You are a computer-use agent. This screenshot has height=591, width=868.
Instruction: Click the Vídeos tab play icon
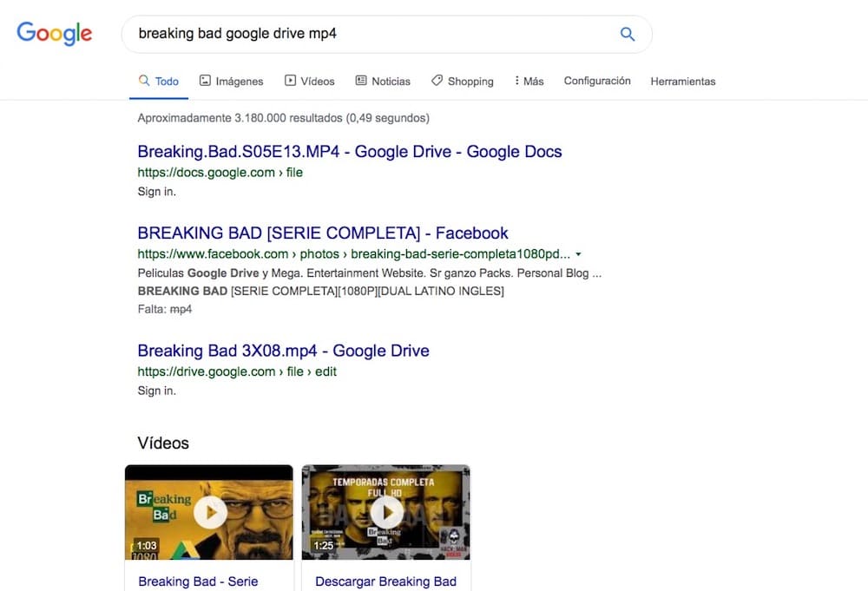click(290, 81)
